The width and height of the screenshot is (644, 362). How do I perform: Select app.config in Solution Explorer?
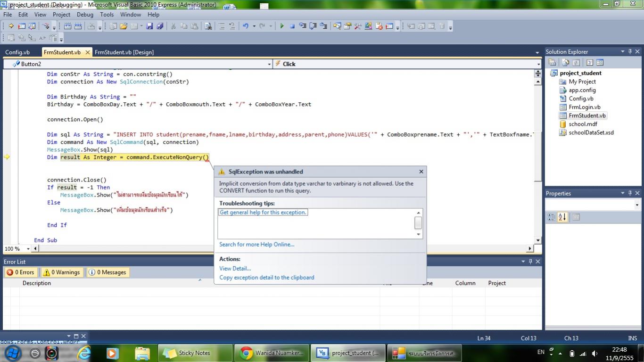click(582, 90)
